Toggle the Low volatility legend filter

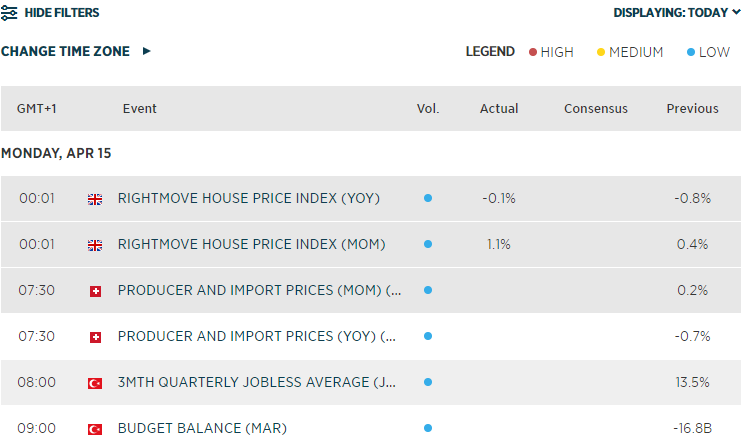click(709, 52)
